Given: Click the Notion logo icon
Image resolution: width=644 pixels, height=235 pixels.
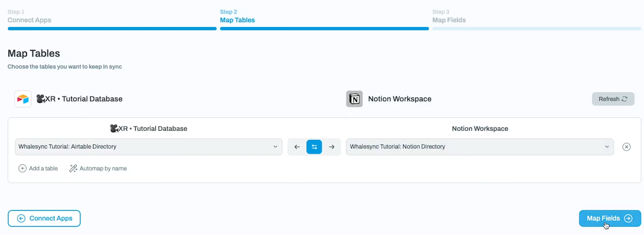Looking at the screenshot, I should tap(354, 99).
